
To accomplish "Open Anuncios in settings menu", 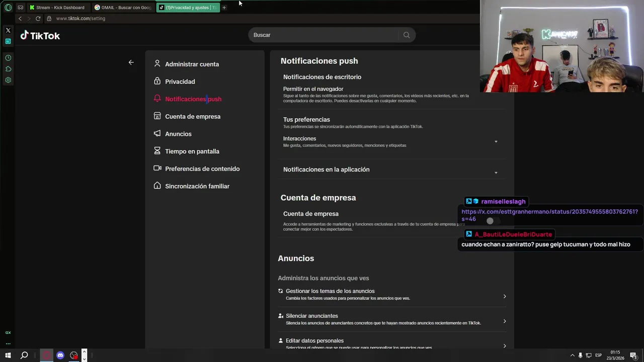I will (x=178, y=134).
